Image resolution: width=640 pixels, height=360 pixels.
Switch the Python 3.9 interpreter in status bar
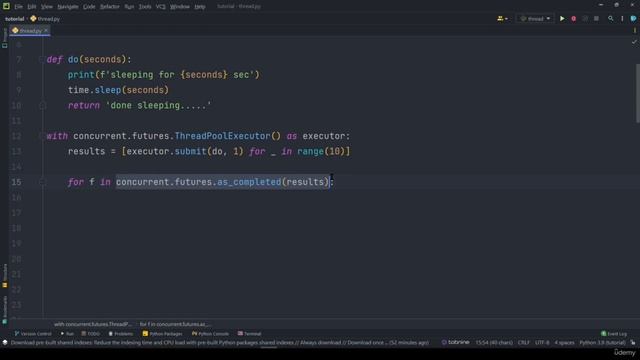tap(602, 342)
